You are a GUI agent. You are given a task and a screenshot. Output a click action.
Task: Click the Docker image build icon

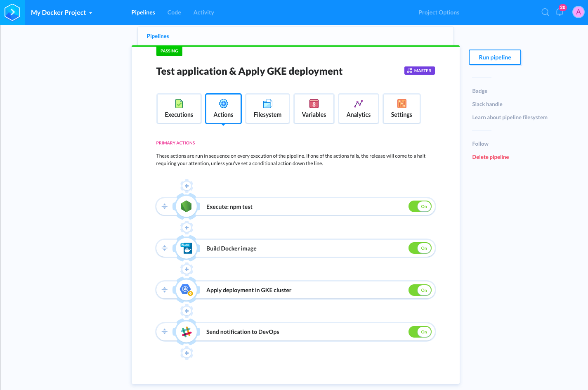tap(187, 248)
